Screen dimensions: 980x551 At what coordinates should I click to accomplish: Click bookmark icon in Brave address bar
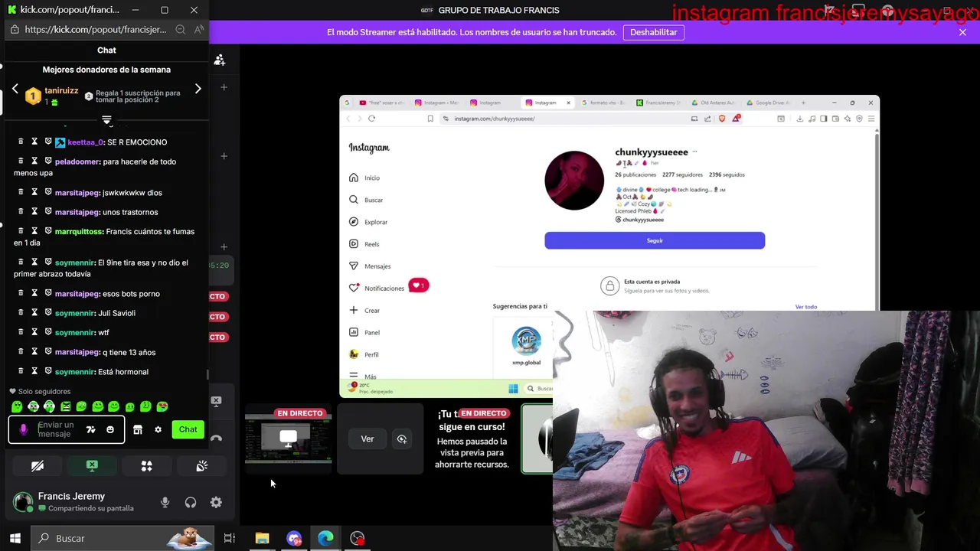pos(430,119)
